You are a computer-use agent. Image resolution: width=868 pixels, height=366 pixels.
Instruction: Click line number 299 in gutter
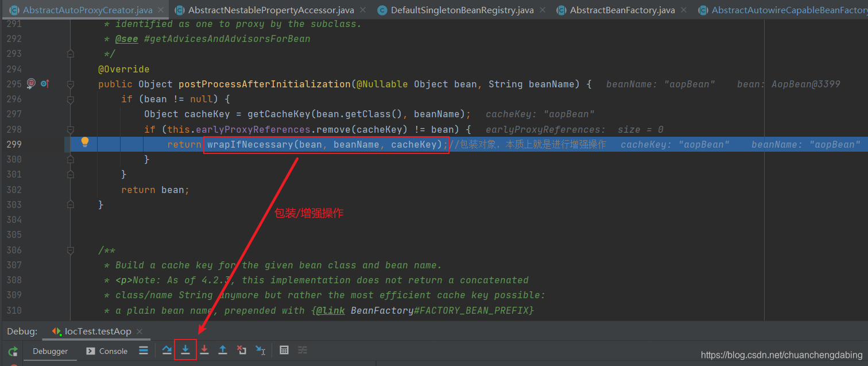tap(13, 144)
